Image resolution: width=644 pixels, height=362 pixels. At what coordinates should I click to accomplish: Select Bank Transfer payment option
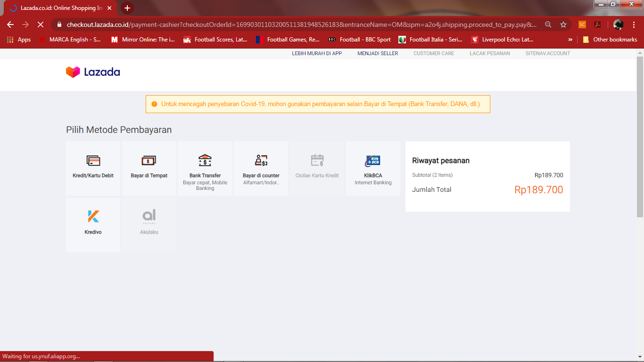coord(205,161)
